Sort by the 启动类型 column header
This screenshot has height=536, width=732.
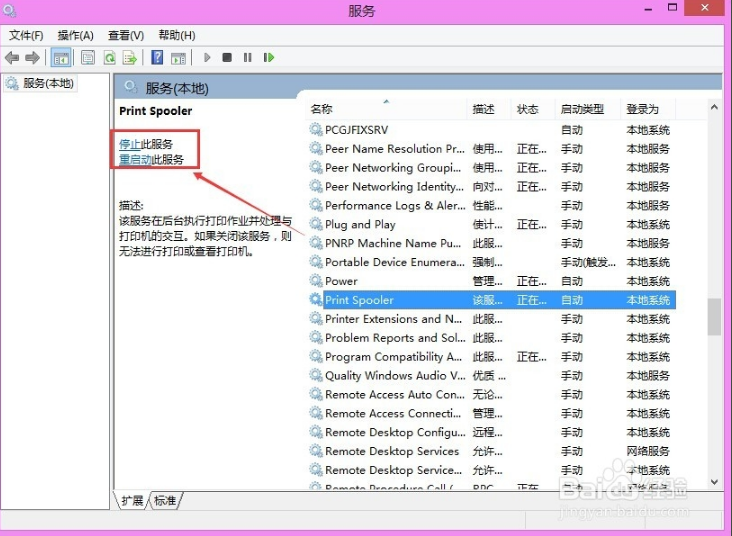(582, 109)
